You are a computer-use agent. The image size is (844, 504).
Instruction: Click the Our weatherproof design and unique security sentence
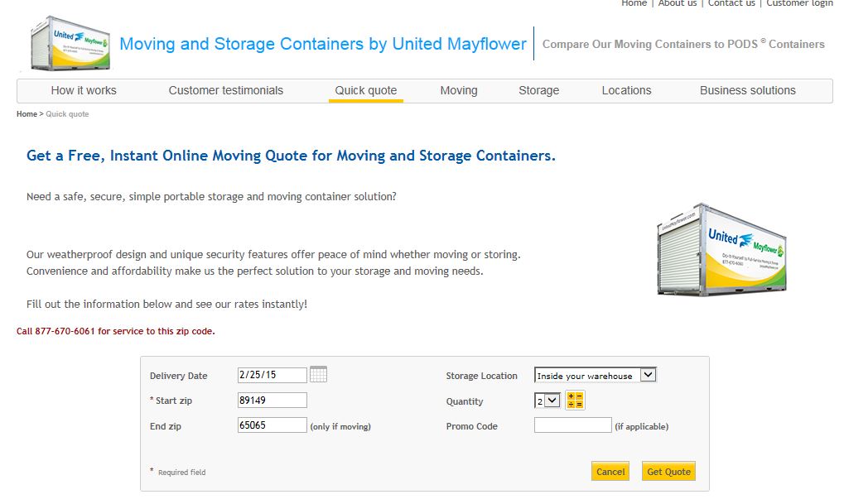273,254
